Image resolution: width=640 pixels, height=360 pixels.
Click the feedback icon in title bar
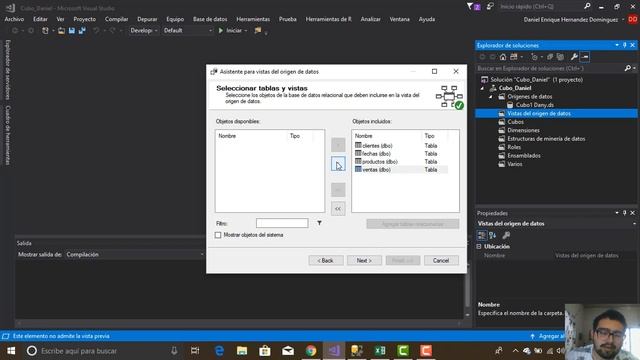click(490, 7)
